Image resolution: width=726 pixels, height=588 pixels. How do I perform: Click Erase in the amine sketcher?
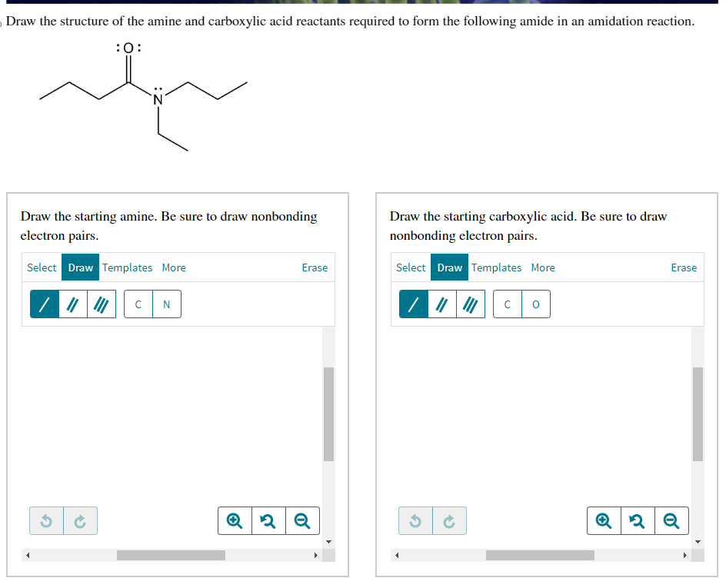(x=315, y=267)
